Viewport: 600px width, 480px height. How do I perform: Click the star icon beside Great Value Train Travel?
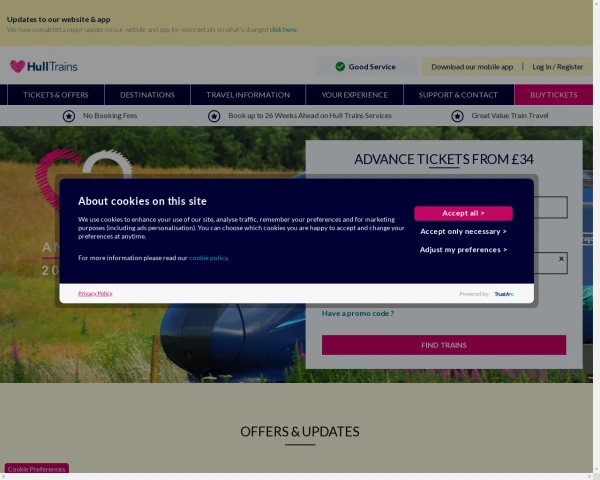457,116
